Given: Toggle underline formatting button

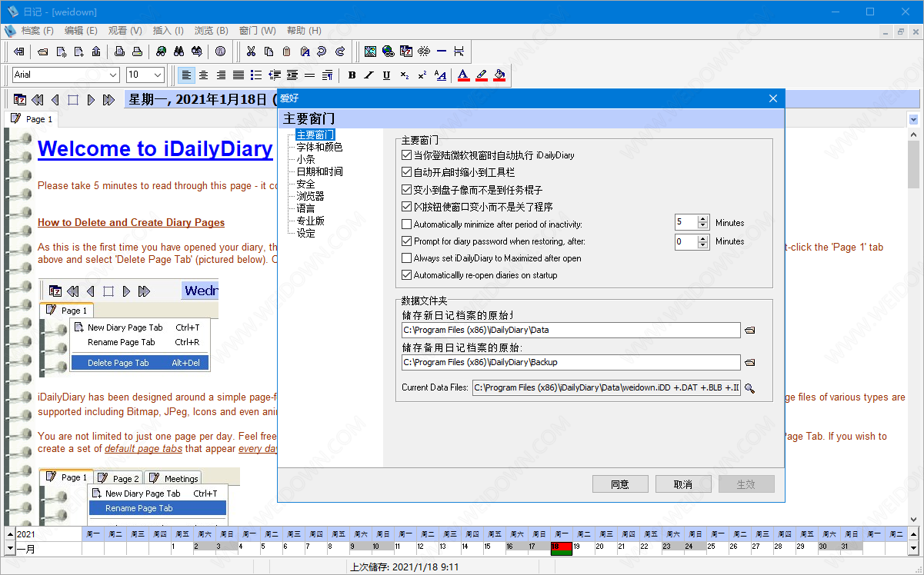Looking at the screenshot, I should pos(386,75).
